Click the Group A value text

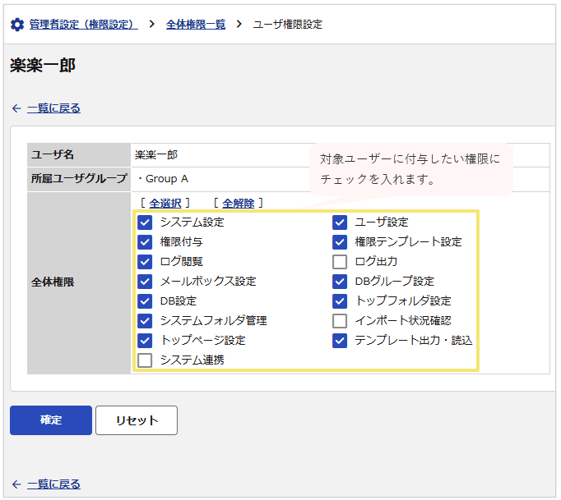167,179
